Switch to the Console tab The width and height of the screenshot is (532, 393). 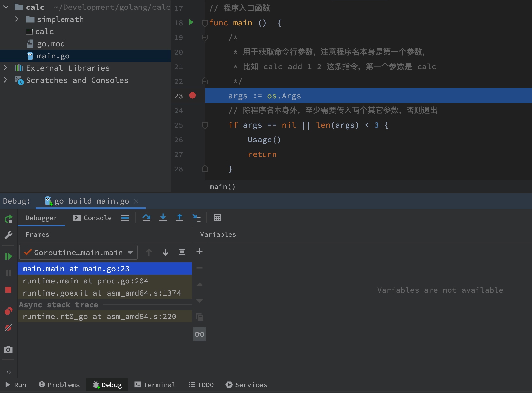point(92,218)
